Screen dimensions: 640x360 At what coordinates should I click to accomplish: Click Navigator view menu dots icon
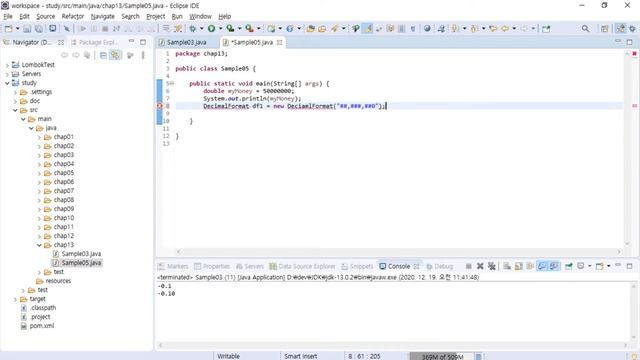143,55
